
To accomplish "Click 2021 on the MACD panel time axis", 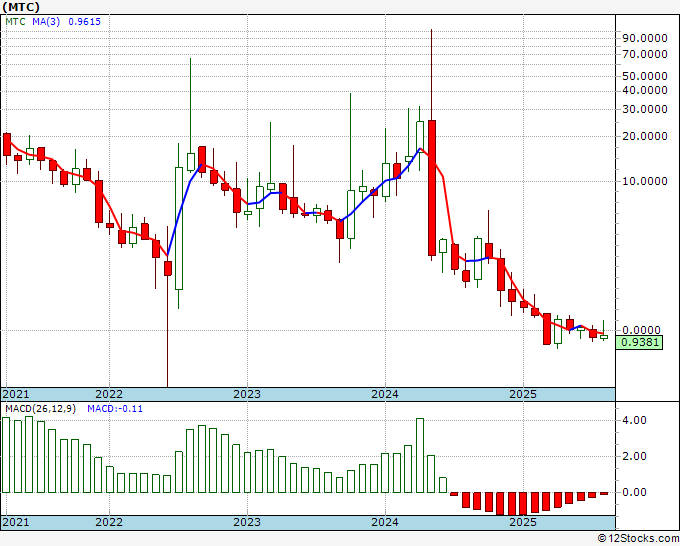I will [x=16, y=522].
